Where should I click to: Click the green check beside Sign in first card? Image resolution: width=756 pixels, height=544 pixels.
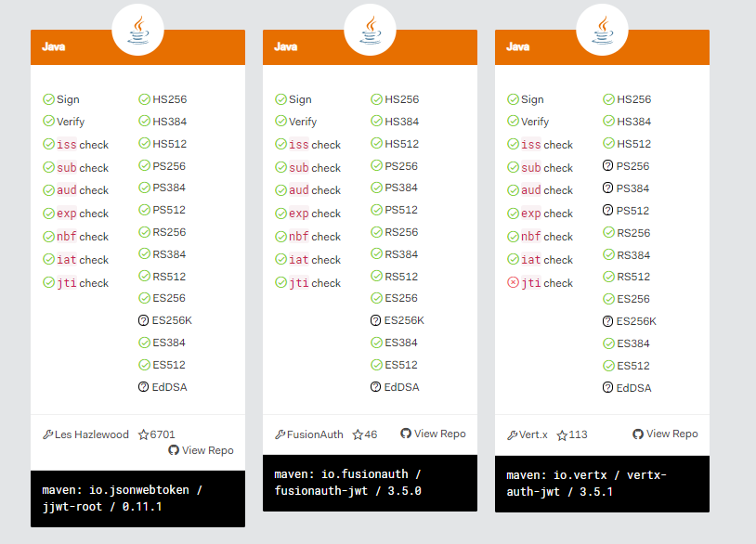coord(48,99)
